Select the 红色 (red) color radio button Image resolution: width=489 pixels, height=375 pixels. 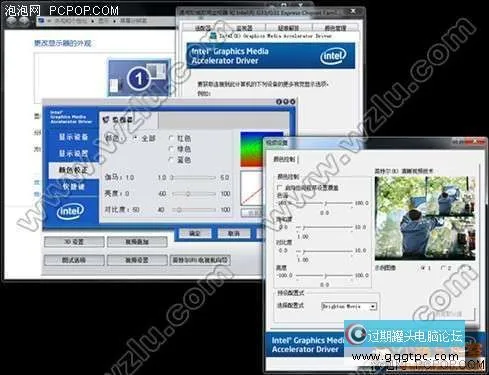(171, 138)
